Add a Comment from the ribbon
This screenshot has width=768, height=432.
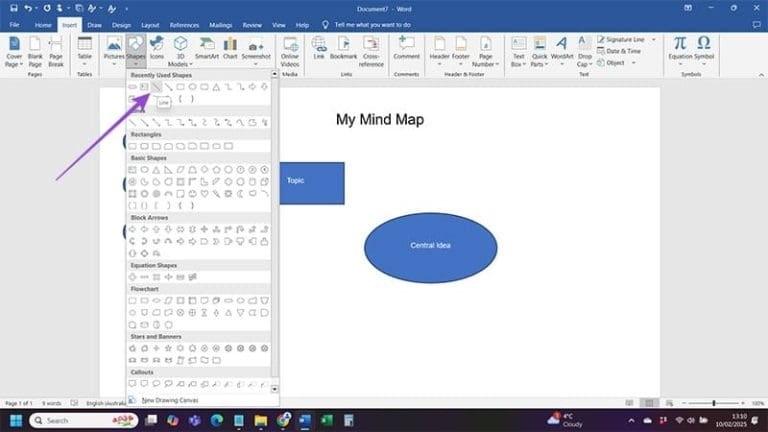(x=407, y=48)
